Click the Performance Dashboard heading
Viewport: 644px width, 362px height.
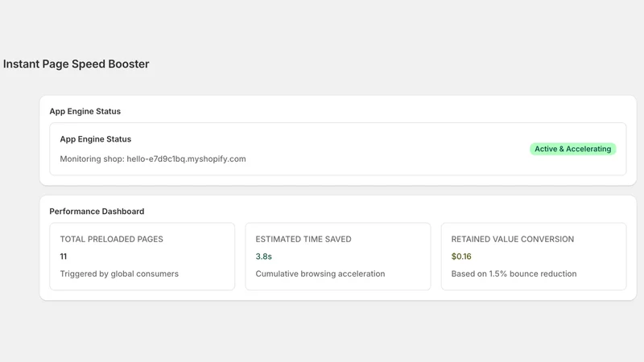[x=97, y=212]
